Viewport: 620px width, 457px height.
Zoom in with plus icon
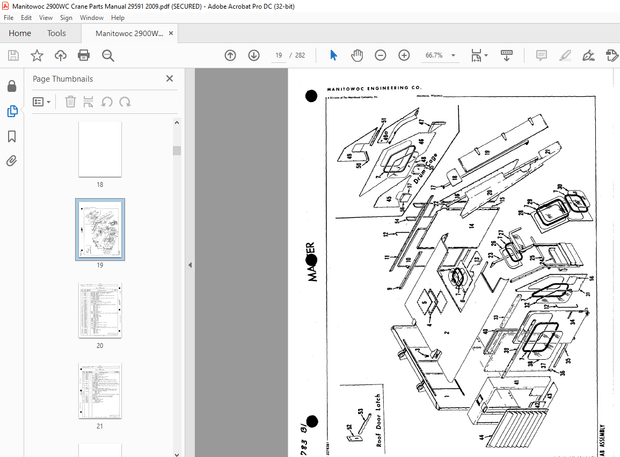coord(404,55)
